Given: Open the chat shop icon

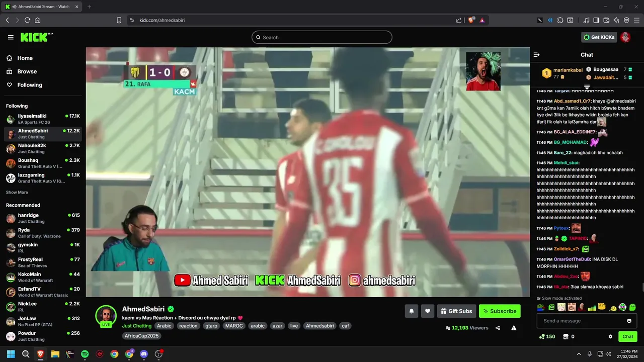Looking at the screenshot, I should coord(566,336).
